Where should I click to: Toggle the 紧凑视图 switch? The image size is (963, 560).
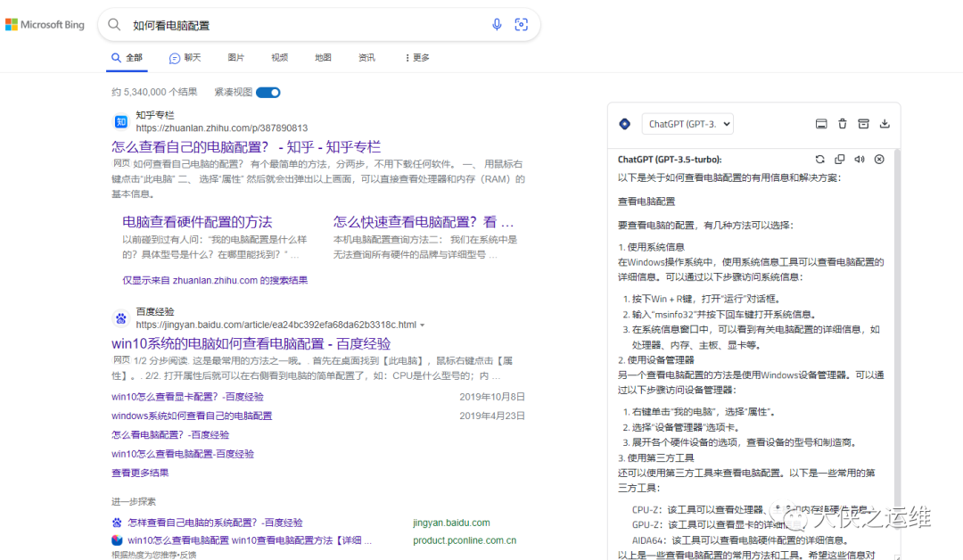point(267,92)
